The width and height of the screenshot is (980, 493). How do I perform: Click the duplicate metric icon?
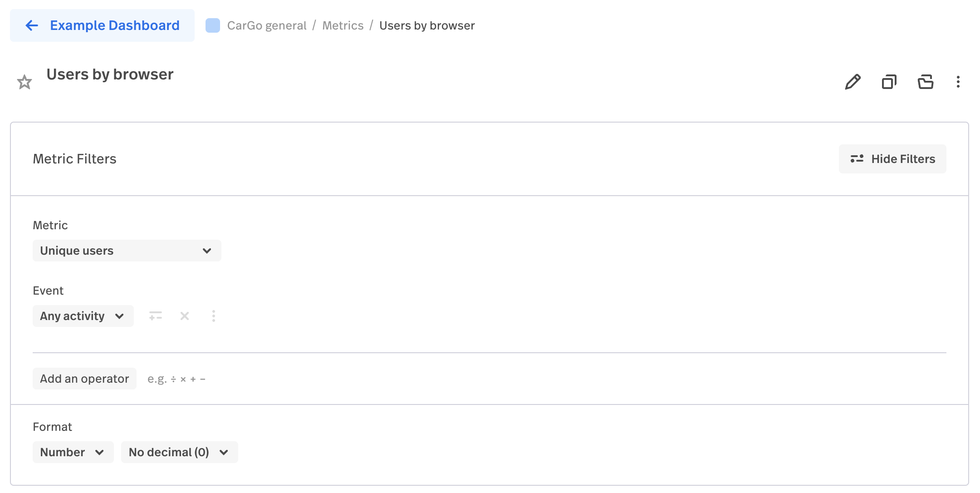click(x=889, y=82)
